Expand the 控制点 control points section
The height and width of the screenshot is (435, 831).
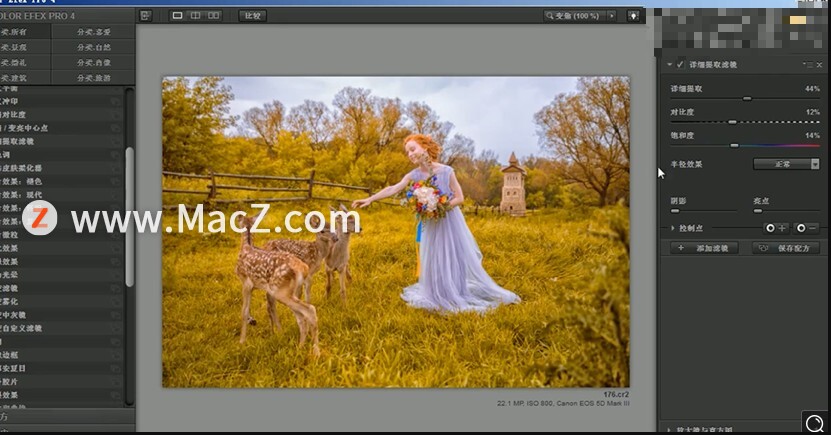tap(673, 228)
